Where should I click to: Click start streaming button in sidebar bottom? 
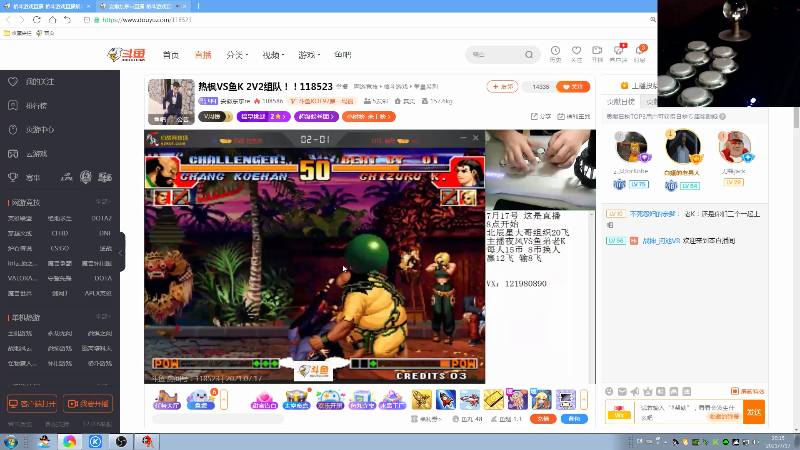88,404
